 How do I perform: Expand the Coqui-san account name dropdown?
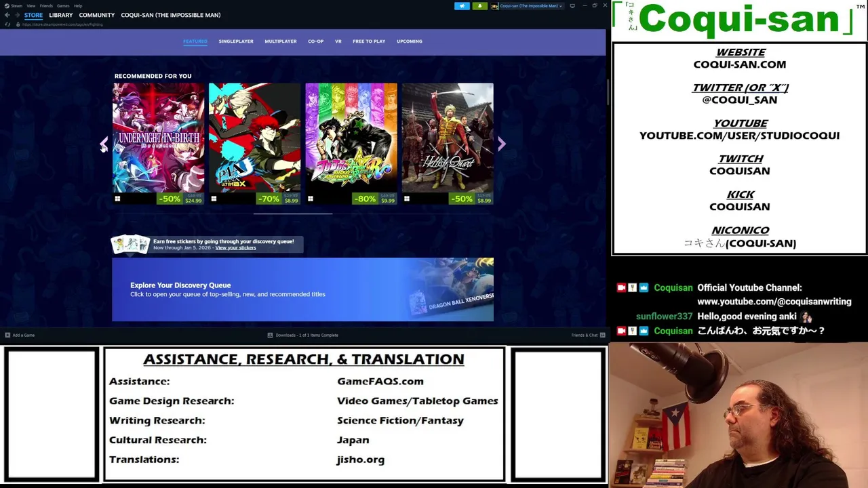[x=530, y=6]
